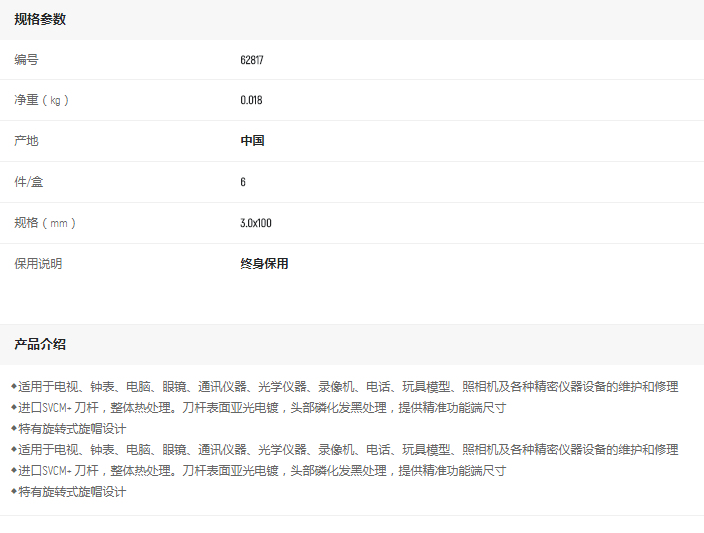
Task: Click the 规格（mm）label
Action: 45,223
